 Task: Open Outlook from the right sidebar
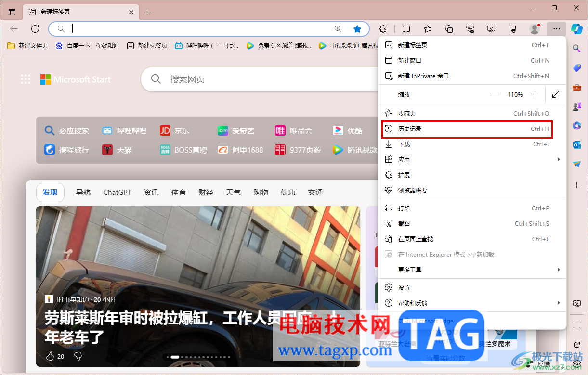click(576, 144)
